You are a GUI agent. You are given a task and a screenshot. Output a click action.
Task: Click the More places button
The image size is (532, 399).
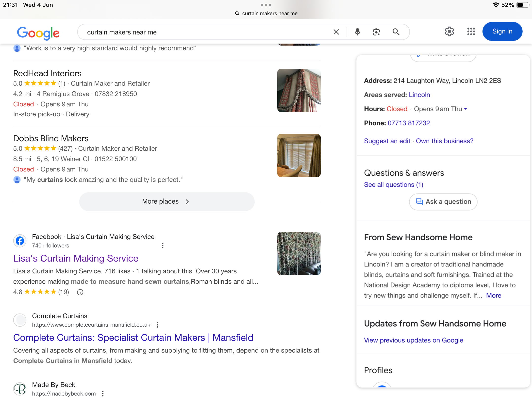(167, 201)
